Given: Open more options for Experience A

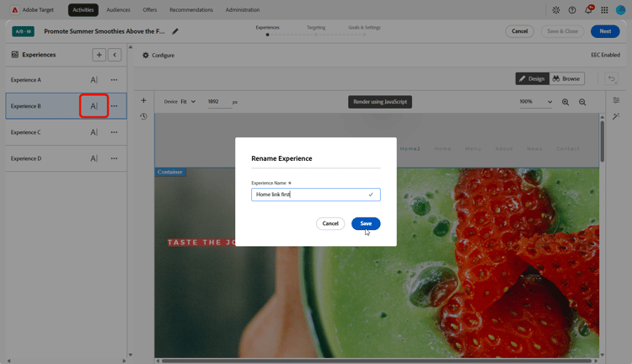Looking at the screenshot, I should 114,80.
